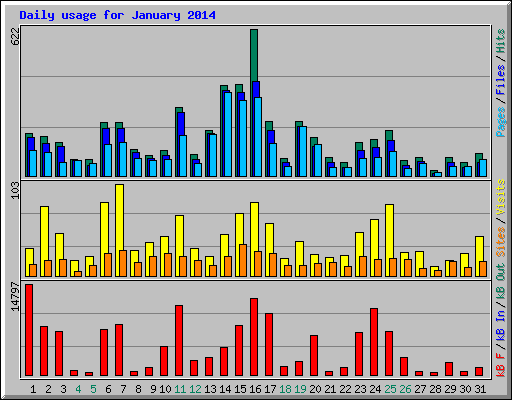The width and height of the screenshot is (512, 400).
Task: Click the orange 'Sites' legend label
Action: click(500, 242)
